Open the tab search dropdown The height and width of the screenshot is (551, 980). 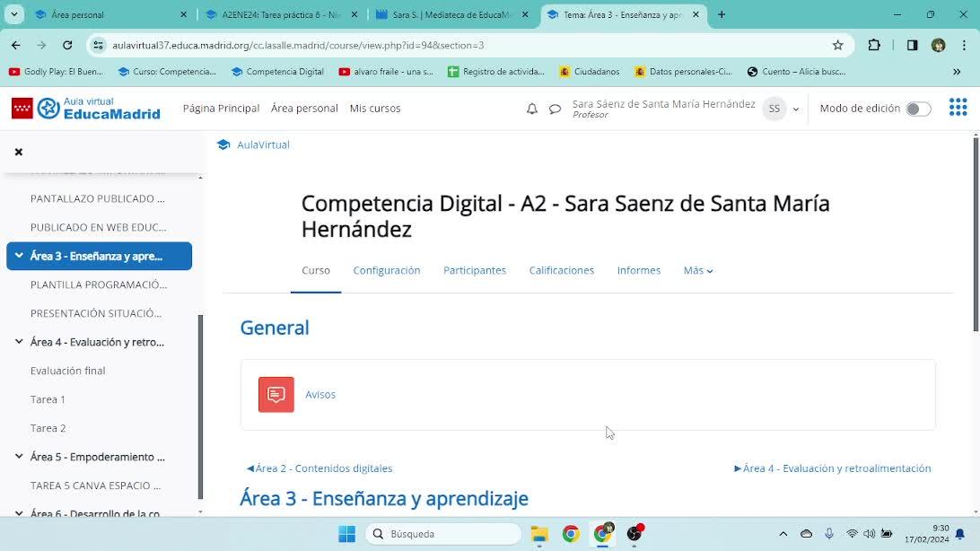pos(13,14)
